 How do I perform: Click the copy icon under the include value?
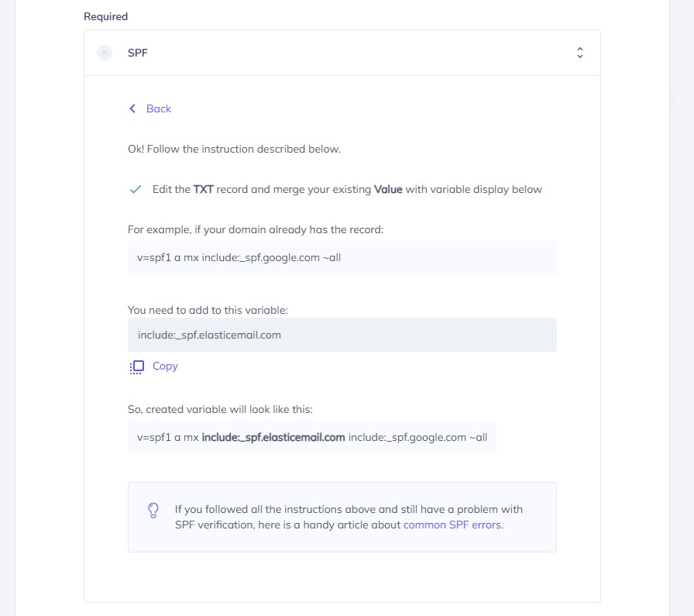click(137, 367)
